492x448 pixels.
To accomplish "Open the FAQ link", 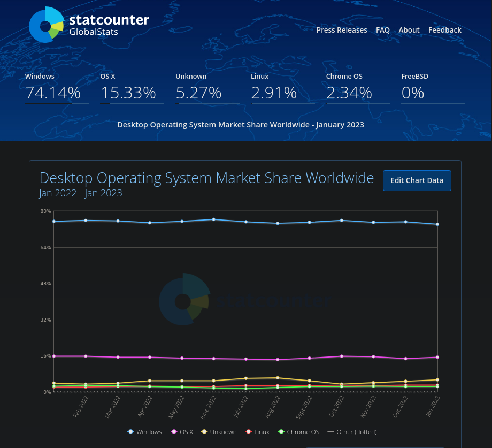I will 383,30.
